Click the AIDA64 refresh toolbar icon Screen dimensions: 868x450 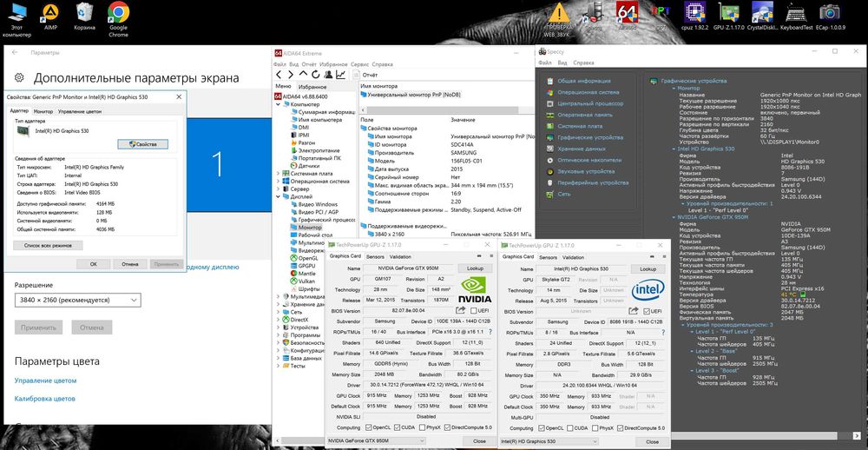(316, 74)
